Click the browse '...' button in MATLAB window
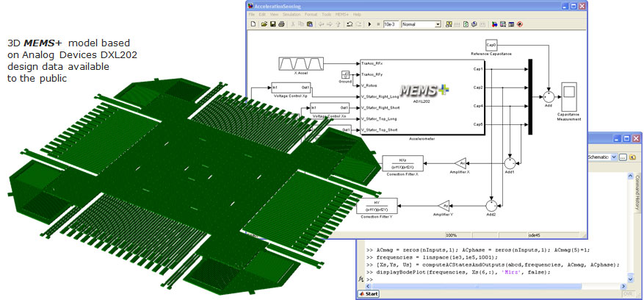Viewport: 644px width, 300px height. click(x=623, y=157)
